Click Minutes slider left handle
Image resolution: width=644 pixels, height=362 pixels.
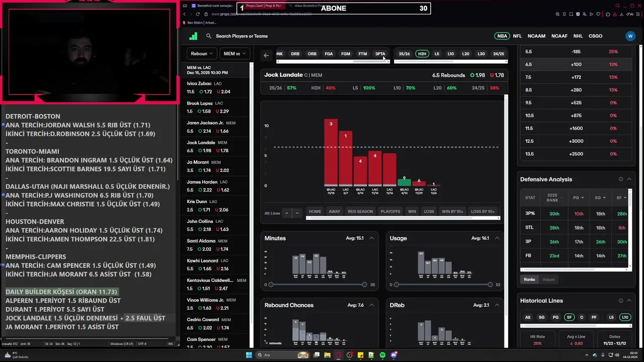[271, 285]
